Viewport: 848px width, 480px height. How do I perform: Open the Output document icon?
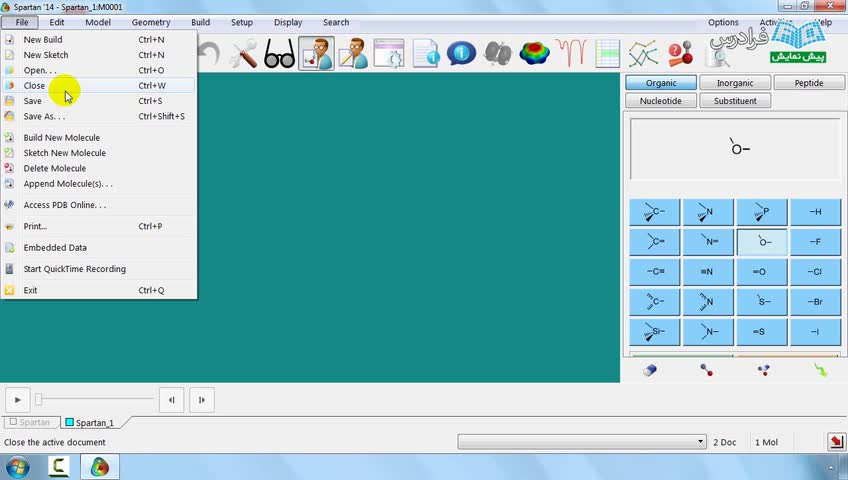[x=426, y=54]
